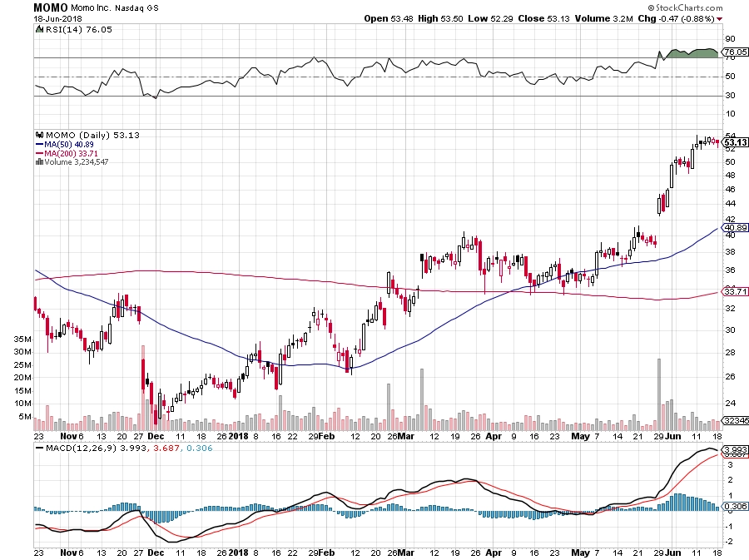Click the '30' level on the RSI scale

[x=731, y=96]
